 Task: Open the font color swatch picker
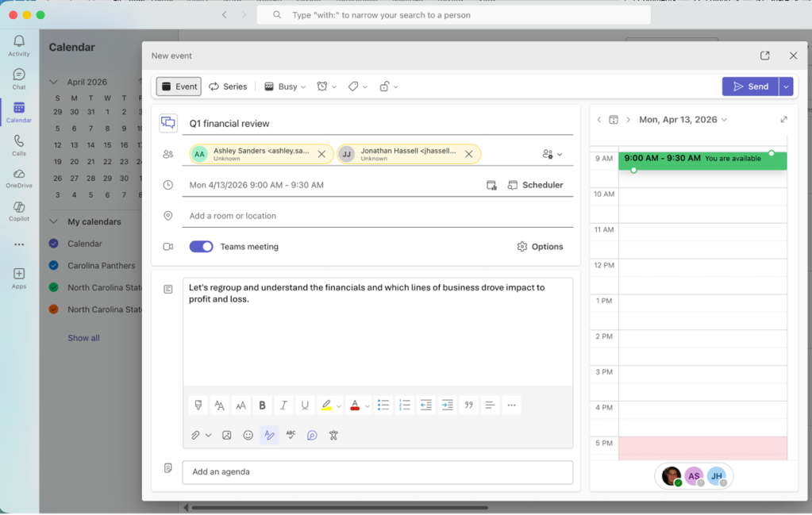pos(355,405)
